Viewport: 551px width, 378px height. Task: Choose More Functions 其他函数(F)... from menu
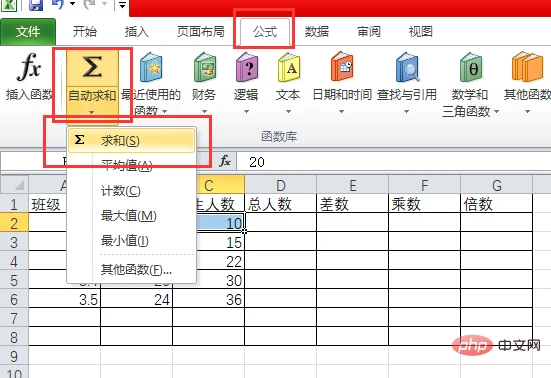pyautogui.click(x=131, y=269)
